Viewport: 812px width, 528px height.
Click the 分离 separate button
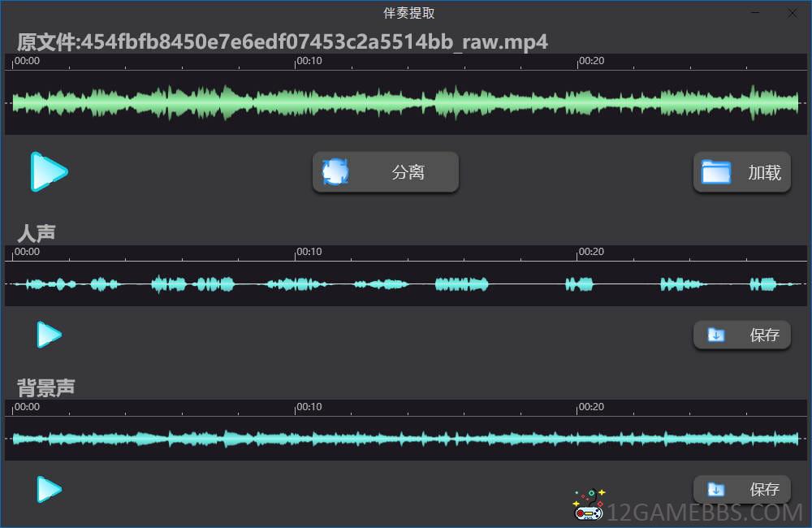click(385, 172)
